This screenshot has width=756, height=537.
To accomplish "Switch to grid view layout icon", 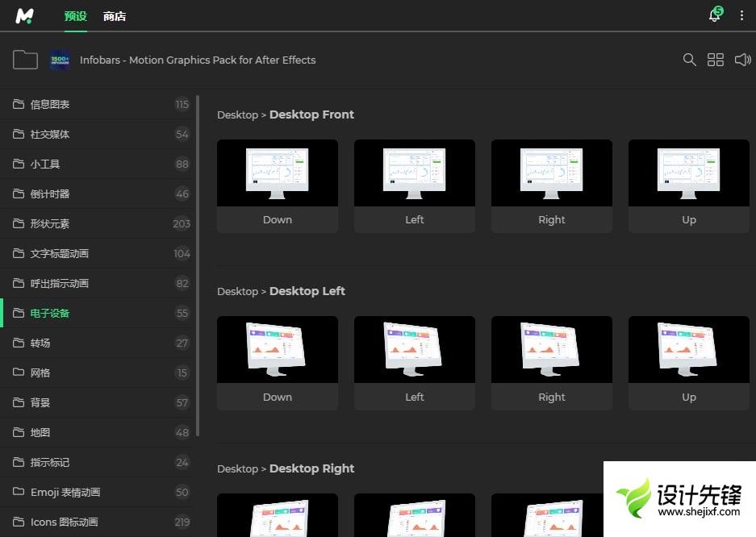I will coord(715,60).
